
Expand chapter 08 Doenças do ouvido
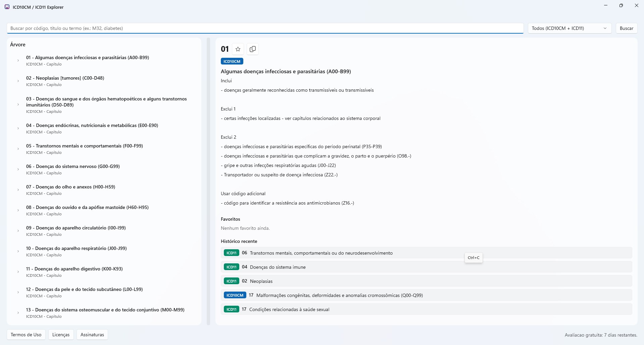[x=18, y=210]
